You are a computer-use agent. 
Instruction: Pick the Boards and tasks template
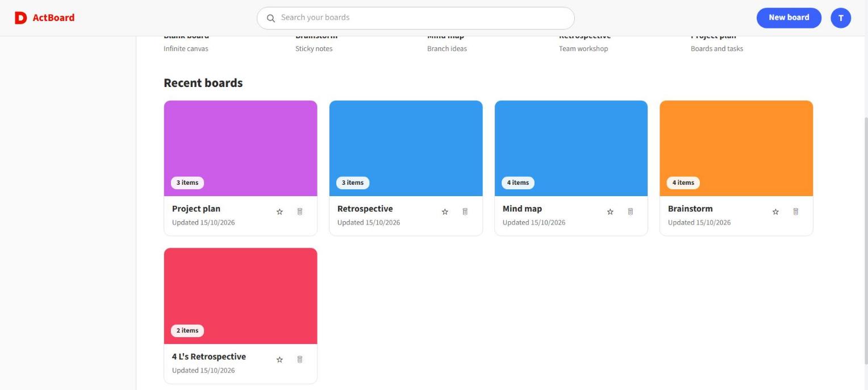[717, 48]
